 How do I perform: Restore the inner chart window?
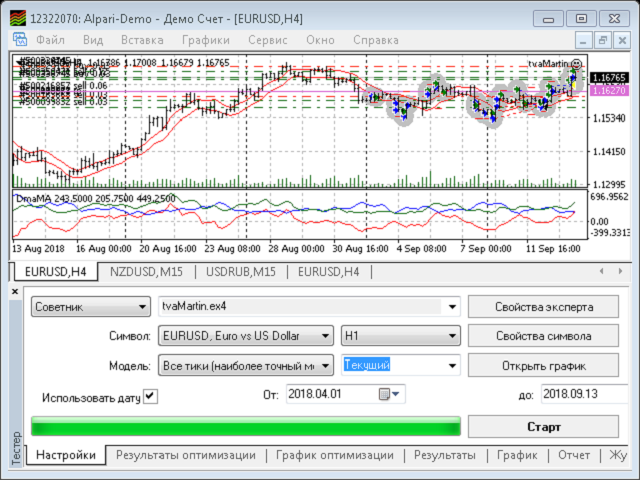602,40
